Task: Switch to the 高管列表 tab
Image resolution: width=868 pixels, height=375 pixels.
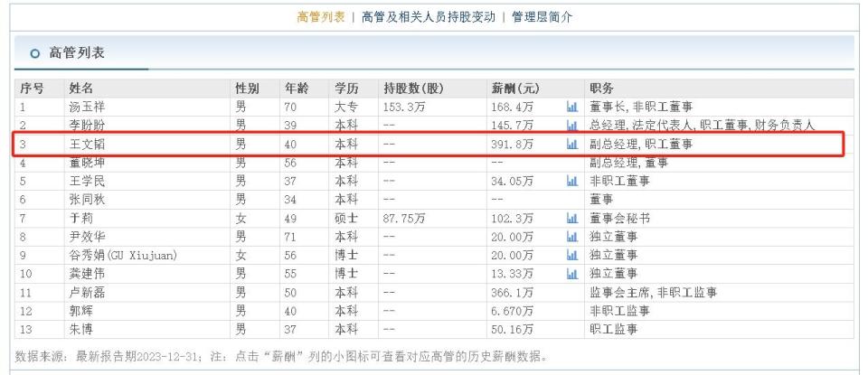Action: pyautogui.click(x=320, y=17)
